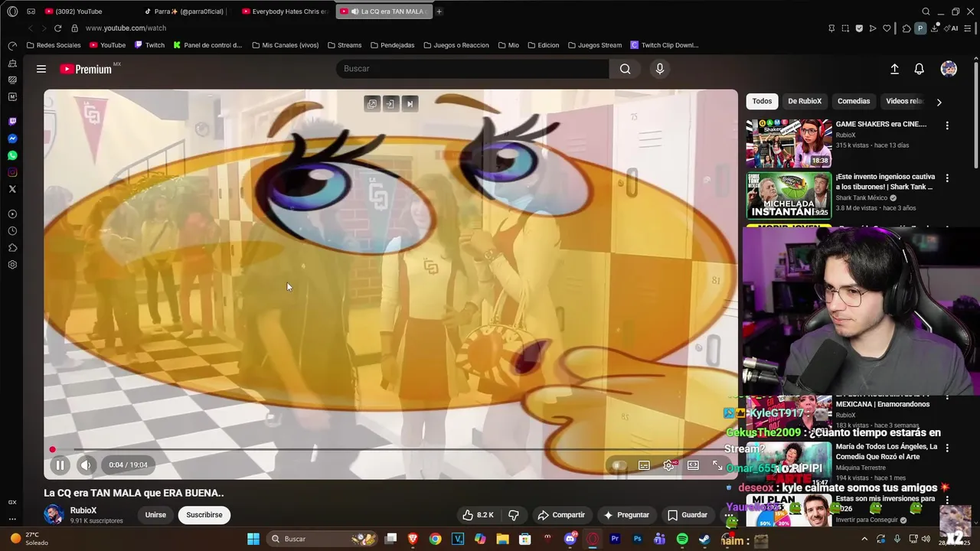The width and height of the screenshot is (980, 551).
Task: Open Shark Tank Michelada video thumbnail
Action: (x=789, y=196)
